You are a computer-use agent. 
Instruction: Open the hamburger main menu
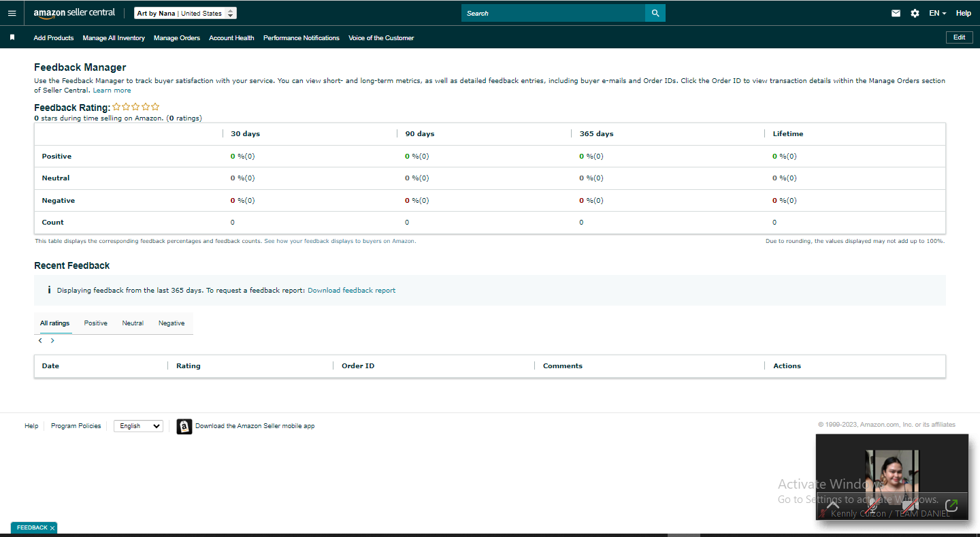12,13
